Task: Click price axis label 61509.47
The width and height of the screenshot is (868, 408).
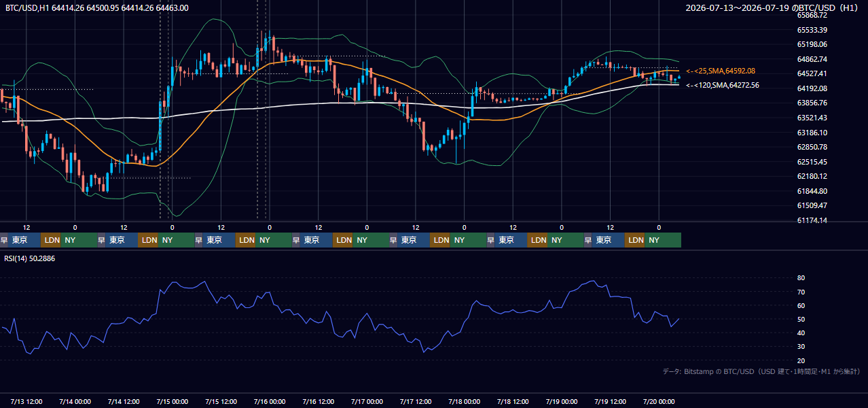Action: [x=812, y=205]
